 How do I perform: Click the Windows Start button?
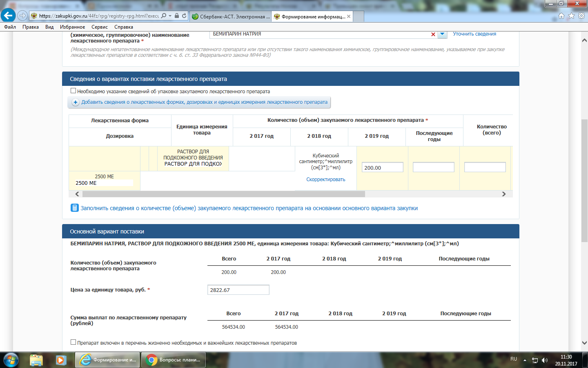[10, 360]
